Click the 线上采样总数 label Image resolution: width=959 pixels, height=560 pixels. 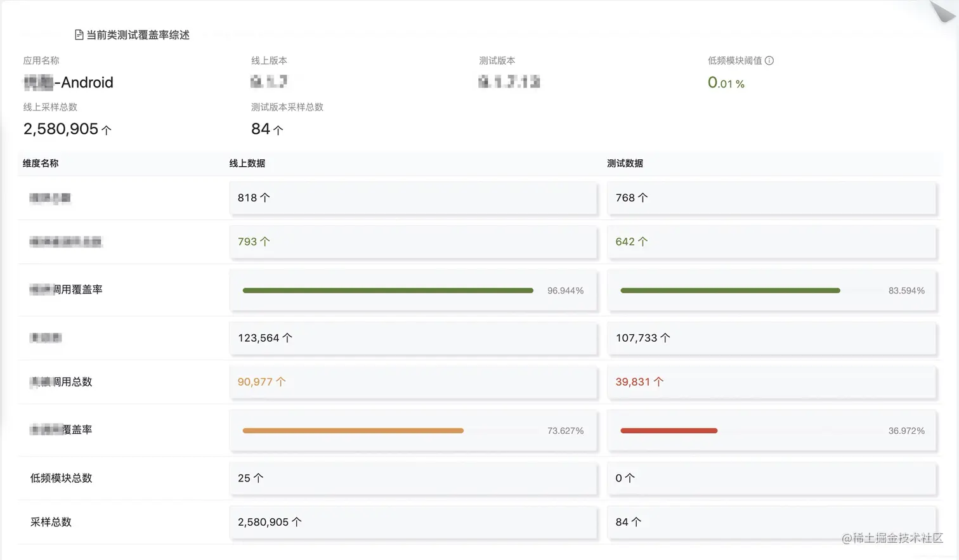[x=50, y=107]
